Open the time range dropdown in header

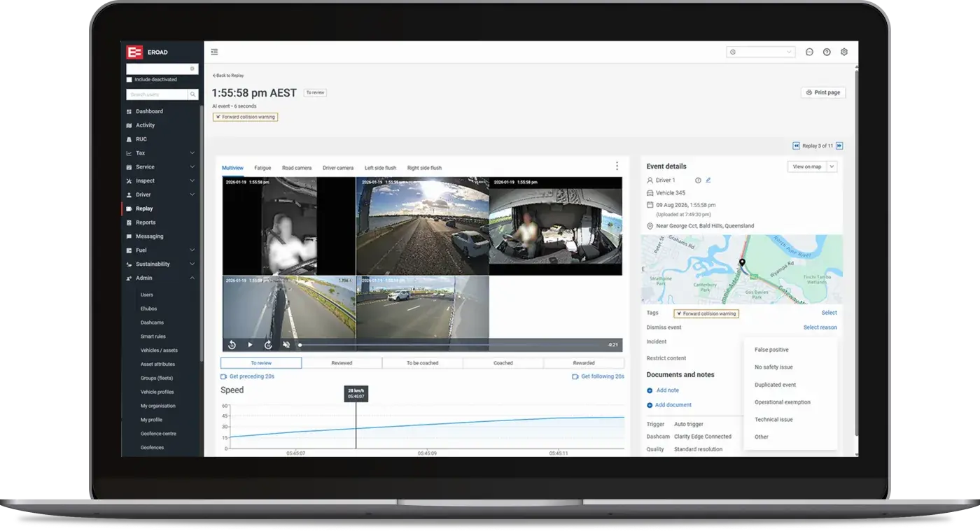pos(760,52)
